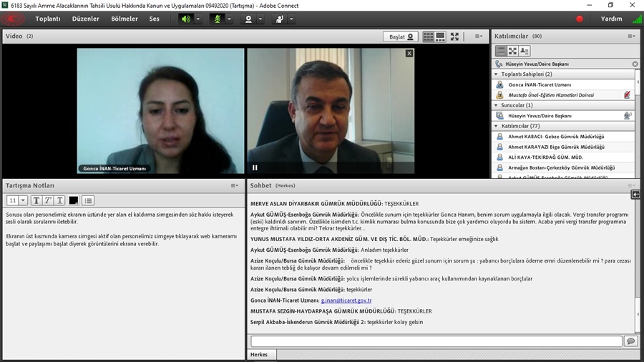Open speaker options dropdown arrow
Image resolution: width=644 pixels, height=362 pixels.
pos(198,19)
